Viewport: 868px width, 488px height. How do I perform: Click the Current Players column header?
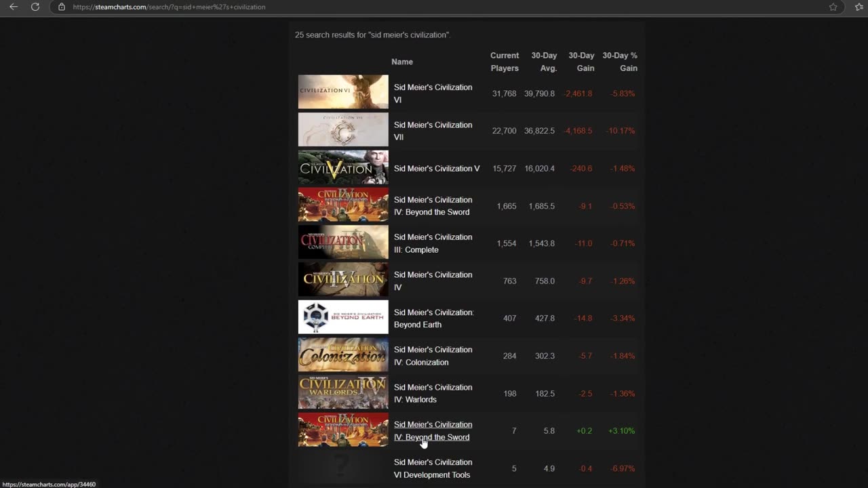point(505,62)
